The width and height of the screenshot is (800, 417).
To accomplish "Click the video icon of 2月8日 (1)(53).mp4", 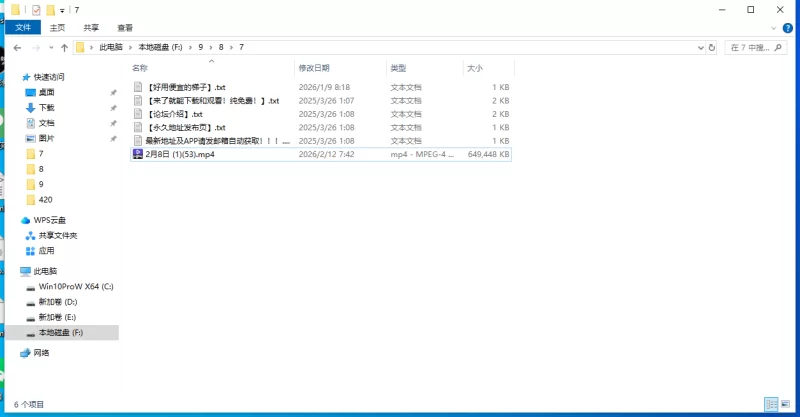I will (138, 154).
